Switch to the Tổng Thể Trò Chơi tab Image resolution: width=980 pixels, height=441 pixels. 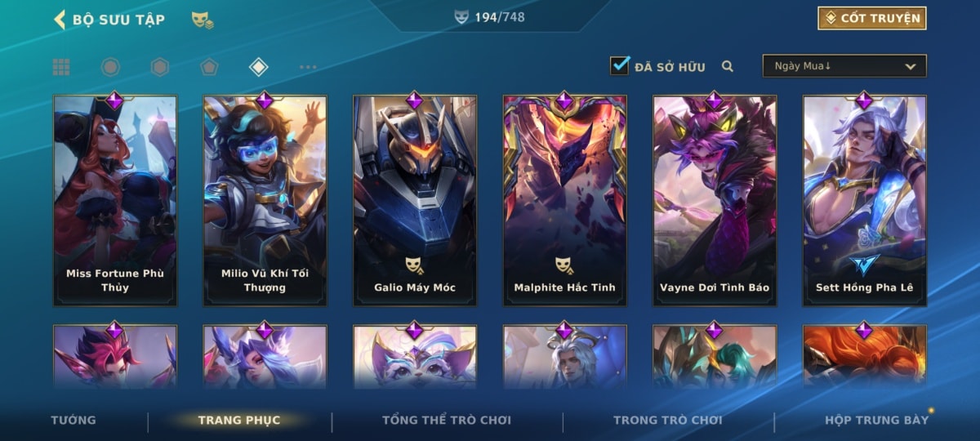(447, 420)
